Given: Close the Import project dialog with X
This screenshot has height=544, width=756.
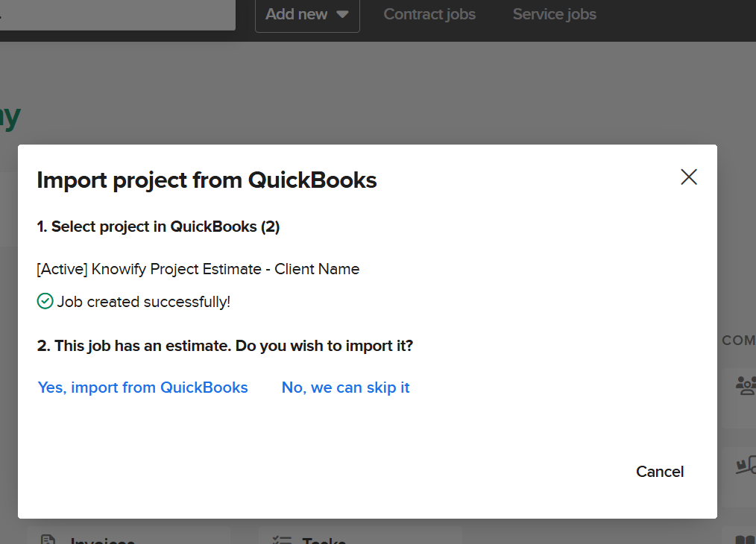Looking at the screenshot, I should point(689,177).
